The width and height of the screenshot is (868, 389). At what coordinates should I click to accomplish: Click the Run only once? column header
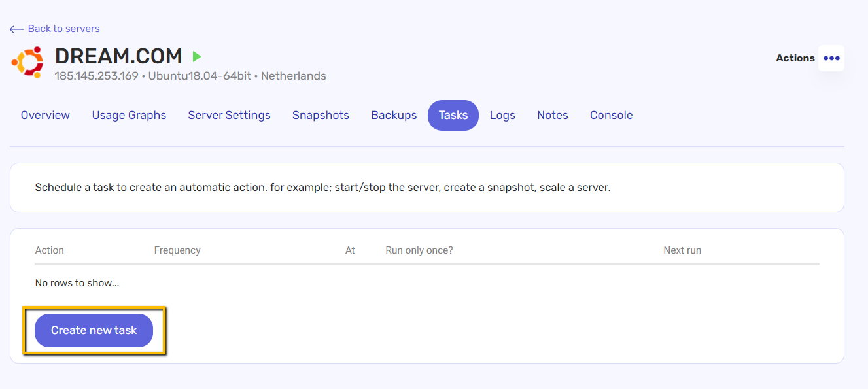pyautogui.click(x=419, y=250)
